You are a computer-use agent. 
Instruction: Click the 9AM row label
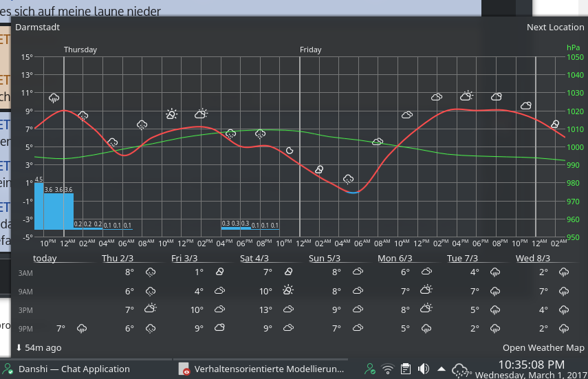(x=25, y=292)
